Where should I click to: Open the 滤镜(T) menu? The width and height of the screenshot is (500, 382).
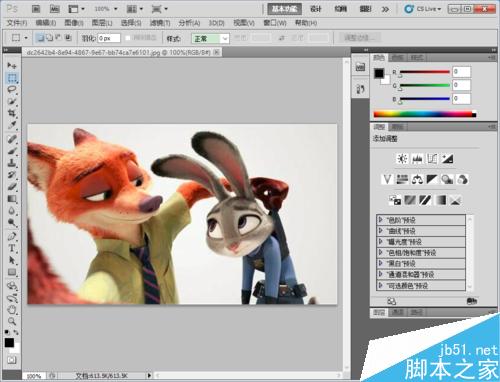[x=160, y=23]
